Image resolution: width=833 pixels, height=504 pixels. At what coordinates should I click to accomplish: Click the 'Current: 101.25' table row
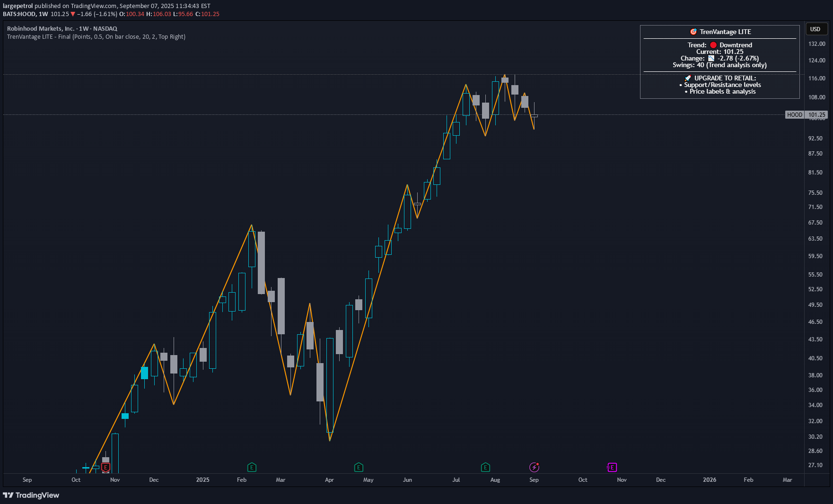(x=720, y=52)
